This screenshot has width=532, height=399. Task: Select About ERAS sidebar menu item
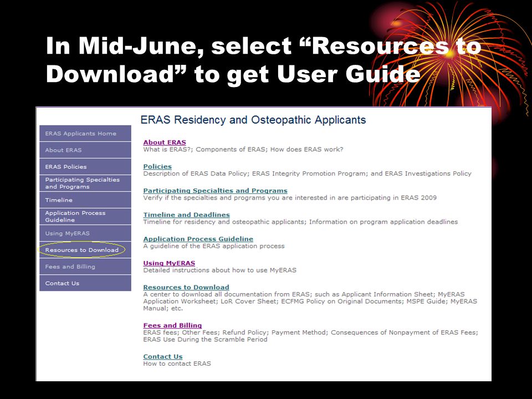tap(85, 150)
